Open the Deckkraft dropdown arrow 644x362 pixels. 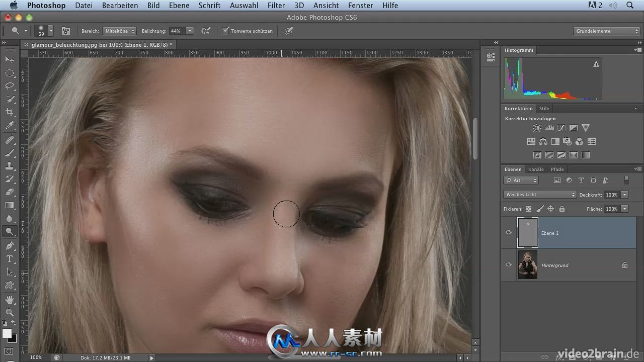(x=624, y=195)
